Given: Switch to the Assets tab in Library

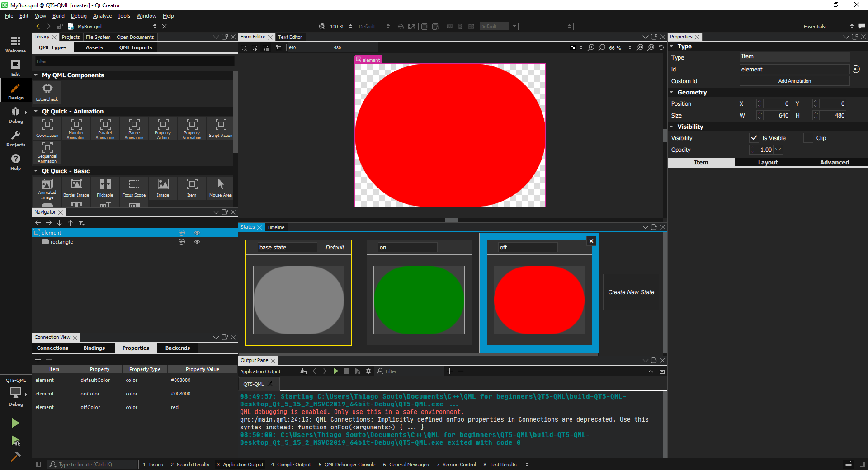Looking at the screenshot, I should pyautogui.click(x=94, y=47).
